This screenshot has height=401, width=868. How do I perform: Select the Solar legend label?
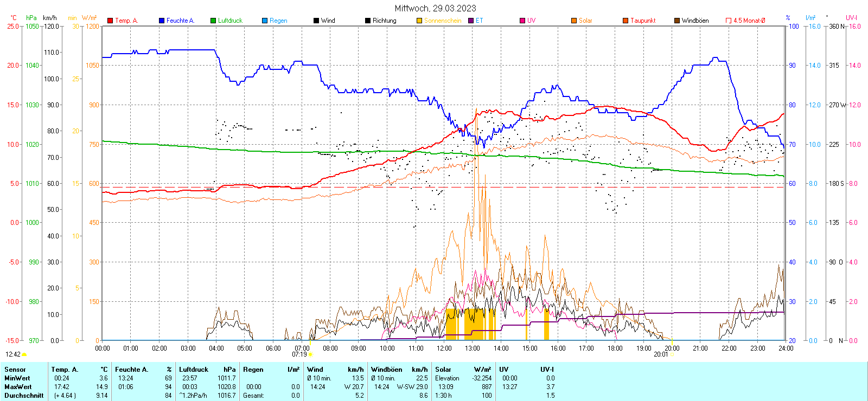pyautogui.click(x=585, y=21)
